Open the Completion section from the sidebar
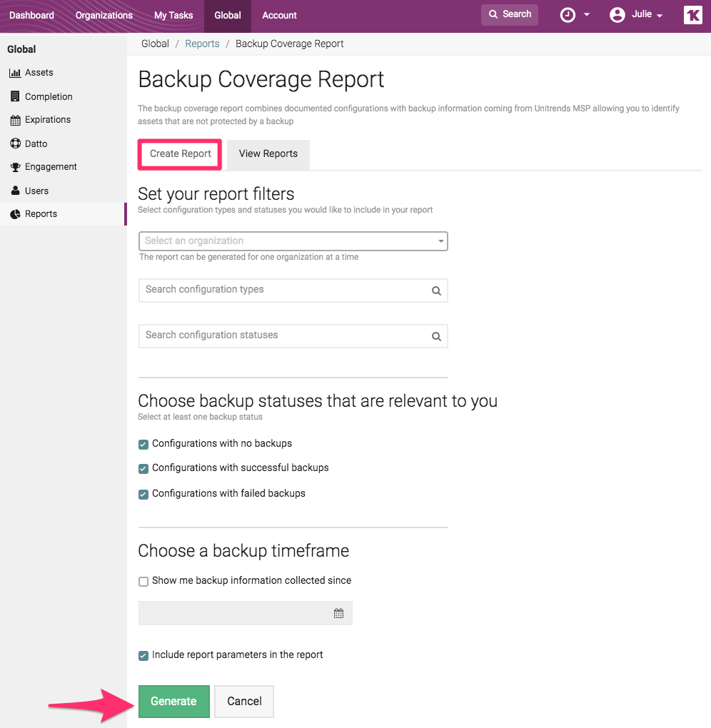 coord(48,96)
